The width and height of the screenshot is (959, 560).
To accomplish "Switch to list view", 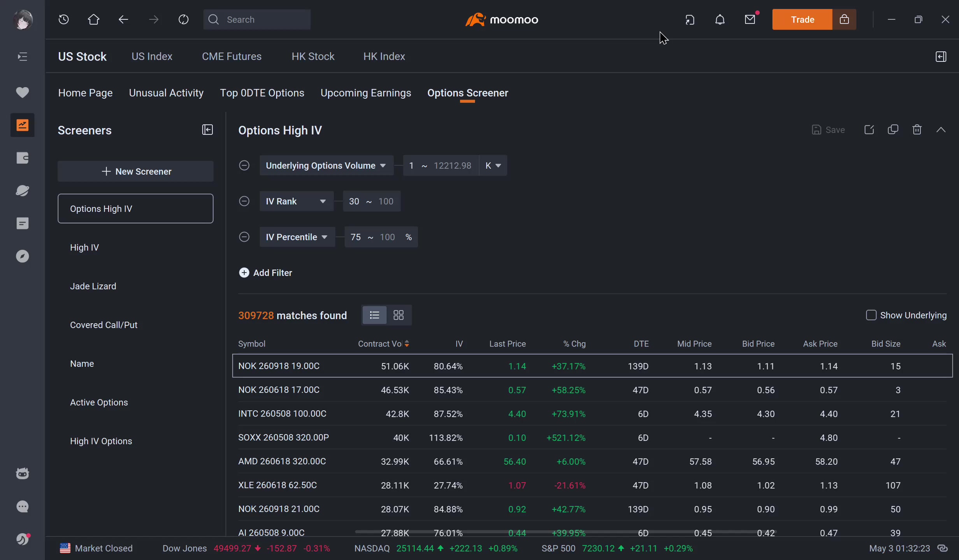I will (374, 315).
